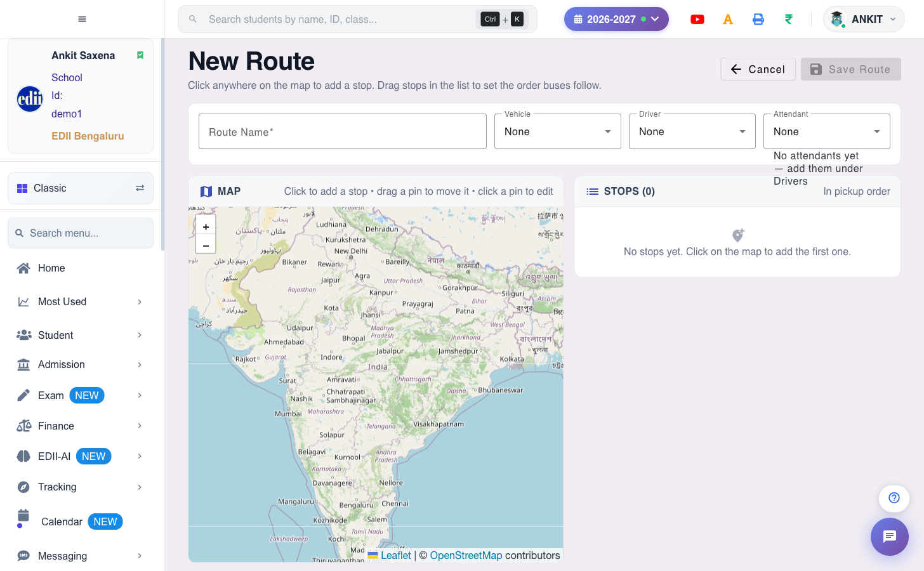Open the YouTube icon in top bar
This screenshot has height=571, width=924.
(697, 19)
